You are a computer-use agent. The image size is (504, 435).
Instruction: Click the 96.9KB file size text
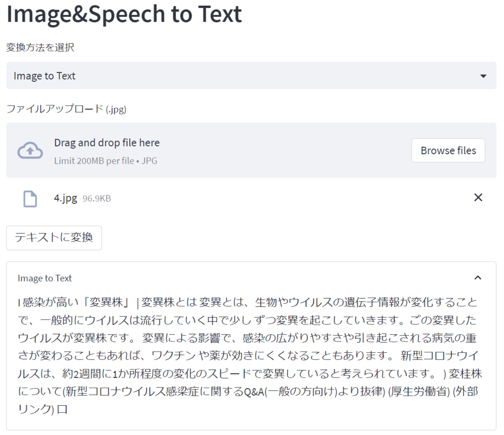pos(97,198)
